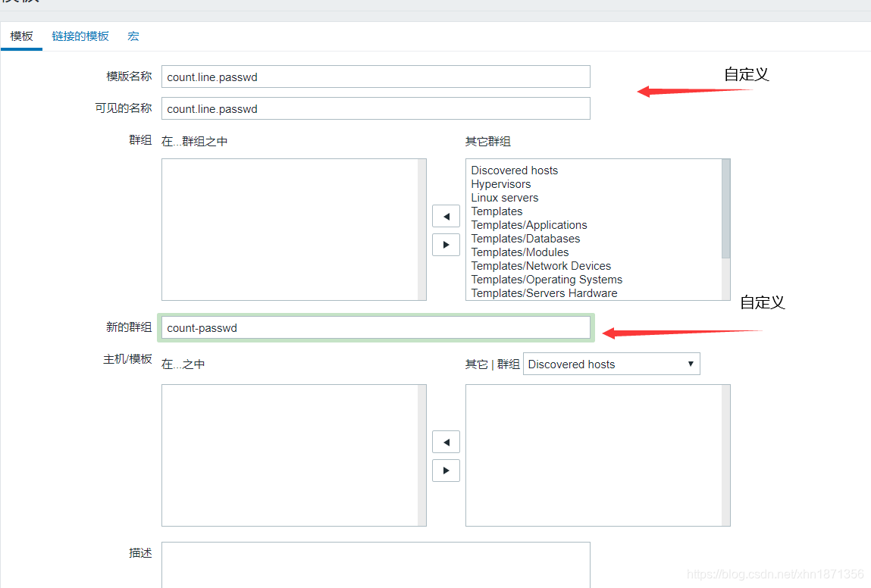
Task: Open the 宏 tab
Action: [x=133, y=36]
